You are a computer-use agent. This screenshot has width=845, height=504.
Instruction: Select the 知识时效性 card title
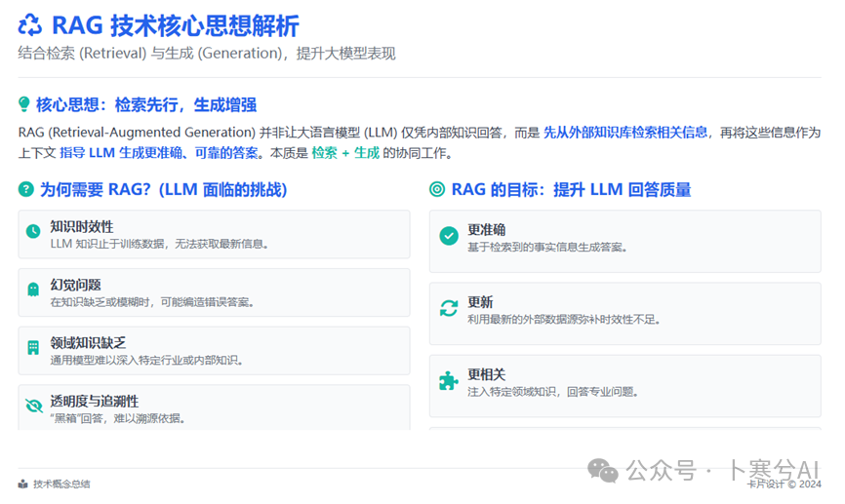tap(82, 226)
